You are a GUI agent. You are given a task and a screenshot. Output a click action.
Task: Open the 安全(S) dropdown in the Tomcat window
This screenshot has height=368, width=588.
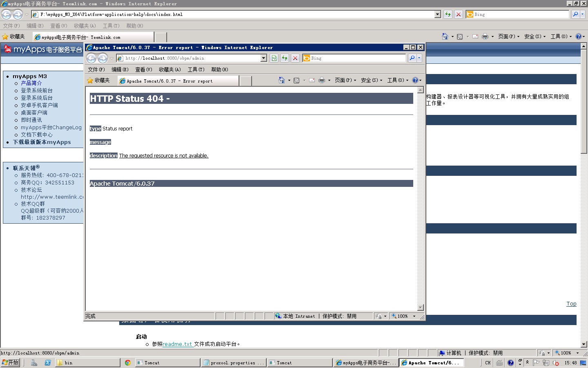point(372,81)
